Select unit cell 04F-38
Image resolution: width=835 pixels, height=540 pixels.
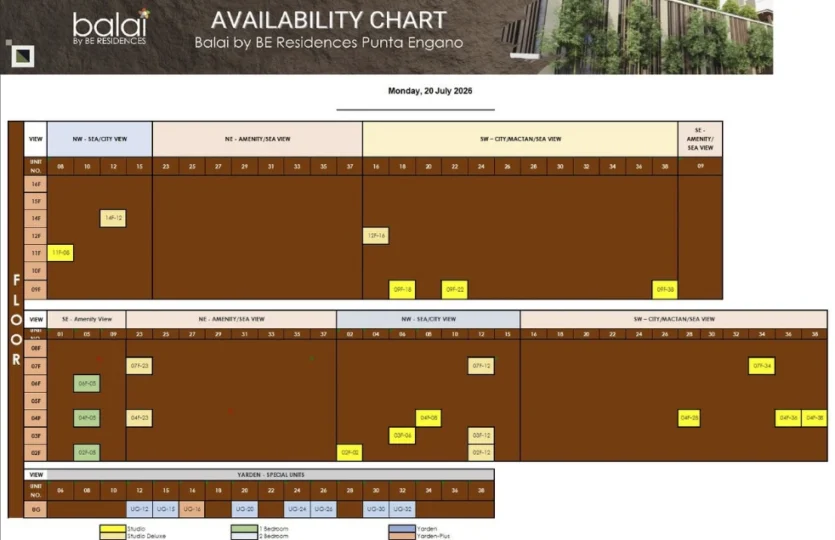point(814,418)
